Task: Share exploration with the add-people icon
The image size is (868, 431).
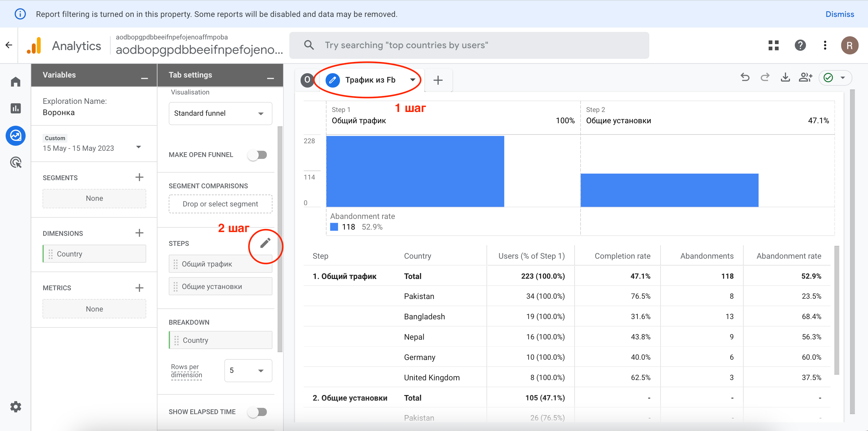Action: [805, 78]
